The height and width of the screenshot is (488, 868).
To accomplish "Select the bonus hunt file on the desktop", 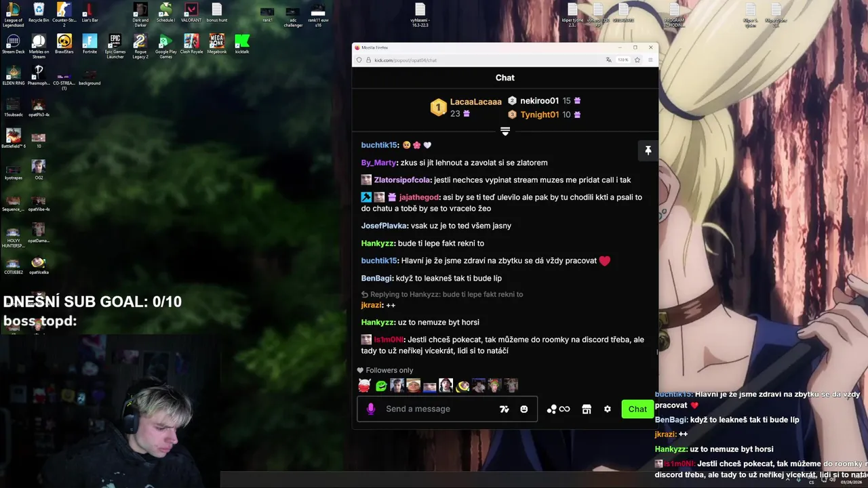I will coord(217,13).
